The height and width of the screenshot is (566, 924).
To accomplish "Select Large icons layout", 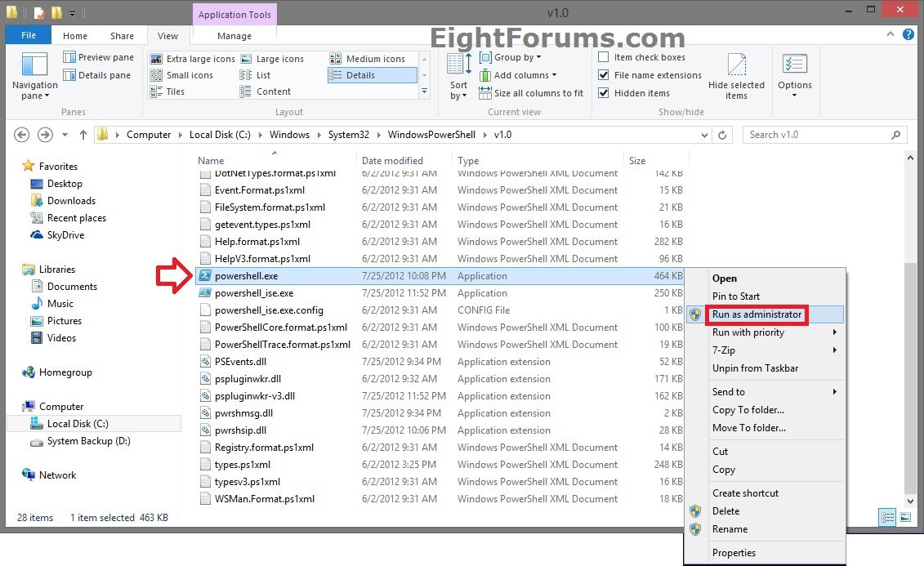I will click(x=272, y=58).
